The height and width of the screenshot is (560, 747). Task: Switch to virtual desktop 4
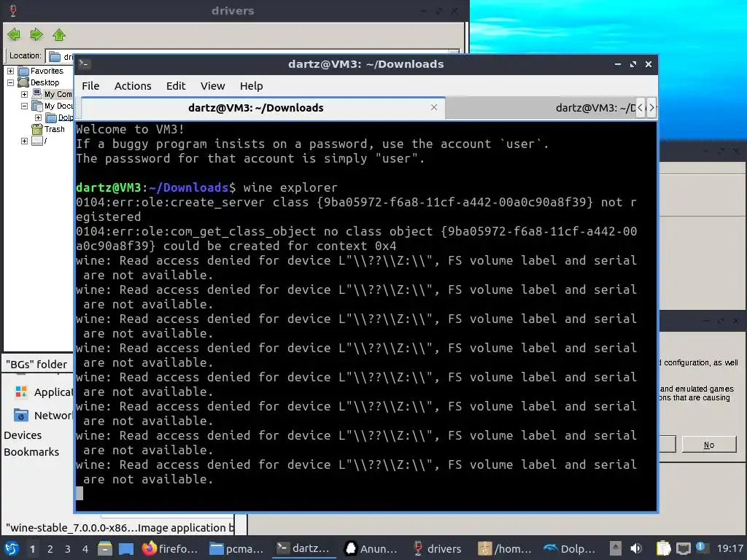[x=85, y=549]
